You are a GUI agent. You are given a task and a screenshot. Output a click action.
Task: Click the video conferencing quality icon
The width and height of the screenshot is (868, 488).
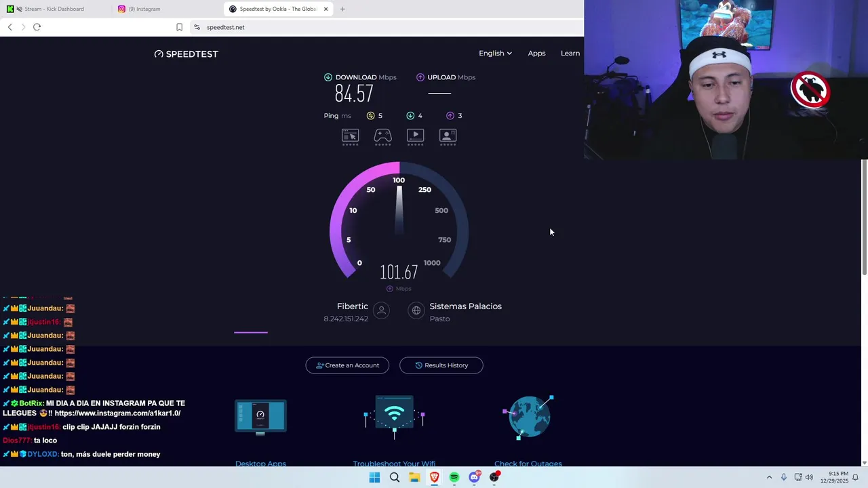click(448, 137)
